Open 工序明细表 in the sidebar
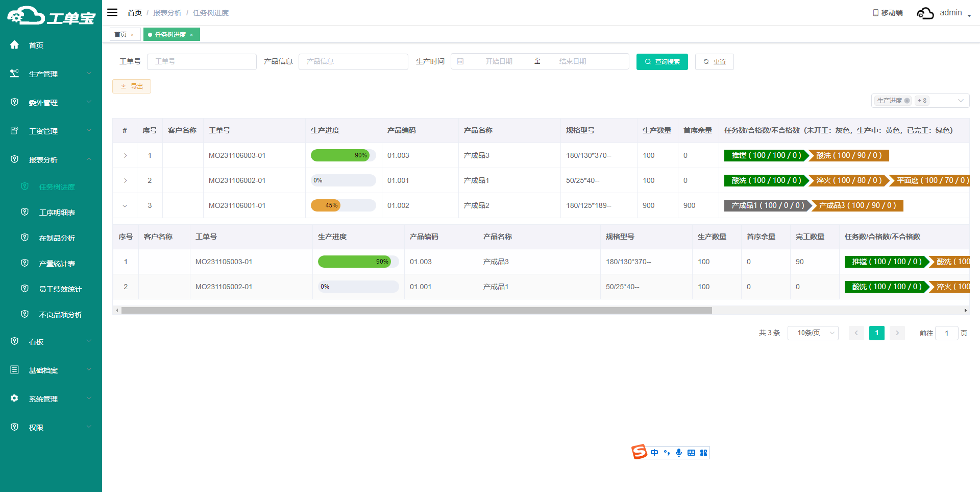The height and width of the screenshot is (492, 980). [57, 213]
